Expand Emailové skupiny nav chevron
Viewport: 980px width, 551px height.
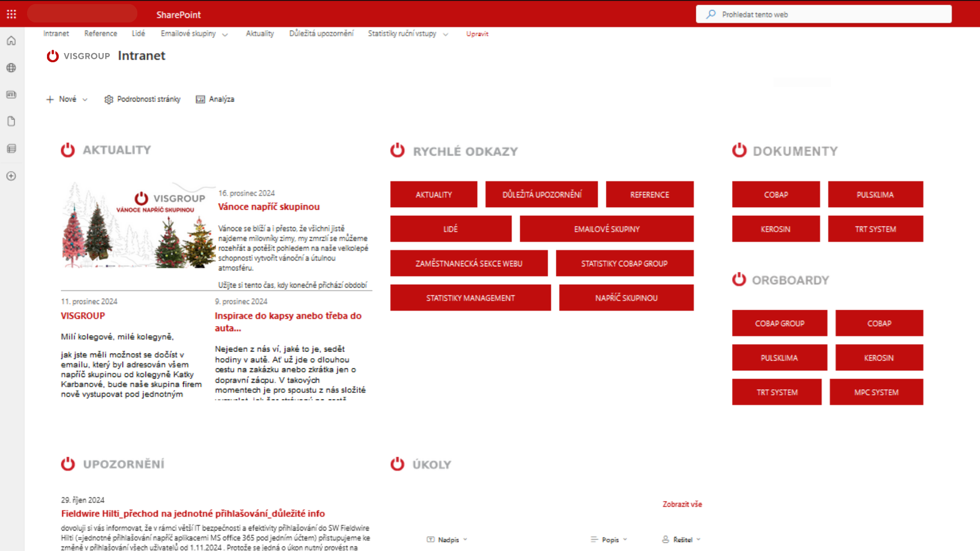pos(225,35)
